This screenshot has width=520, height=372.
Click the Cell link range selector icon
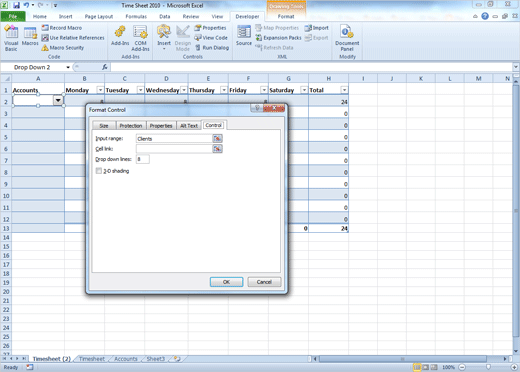[217, 149]
